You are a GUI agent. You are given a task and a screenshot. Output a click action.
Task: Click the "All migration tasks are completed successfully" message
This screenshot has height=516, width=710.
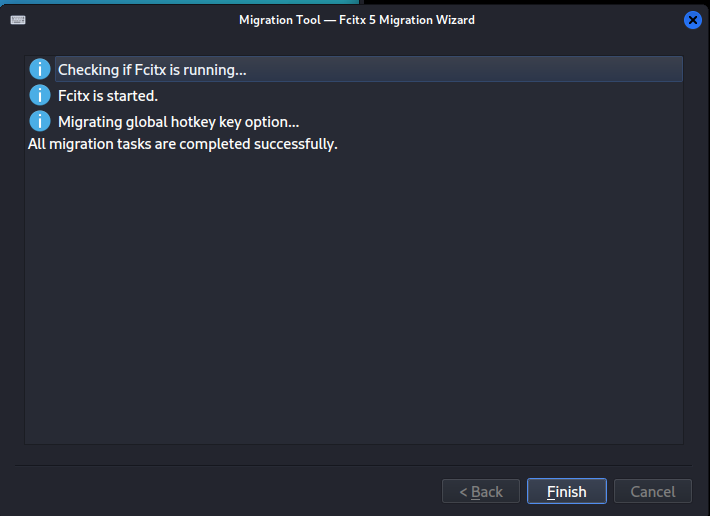click(x=183, y=144)
